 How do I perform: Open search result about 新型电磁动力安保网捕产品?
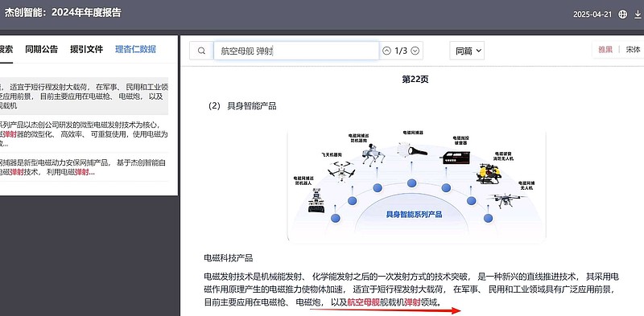click(84, 167)
